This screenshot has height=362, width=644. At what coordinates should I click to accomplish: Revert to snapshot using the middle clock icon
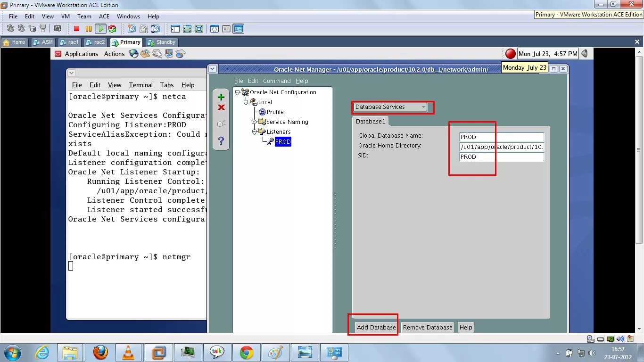(x=143, y=29)
